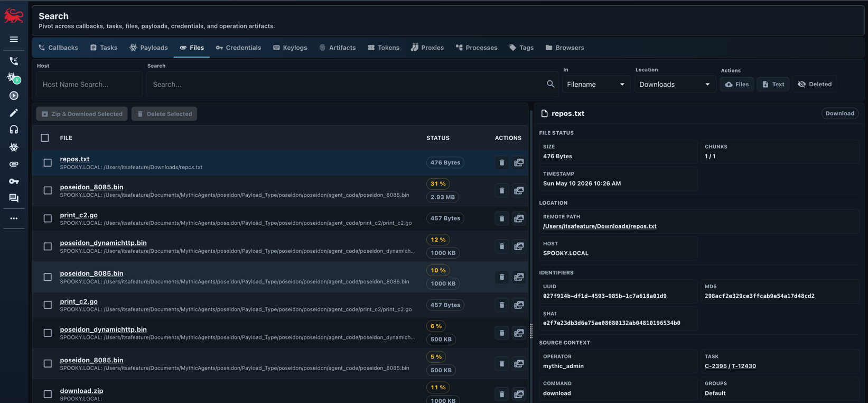The height and width of the screenshot is (403, 868).
Task: Click the Text action button
Action: click(x=773, y=84)
